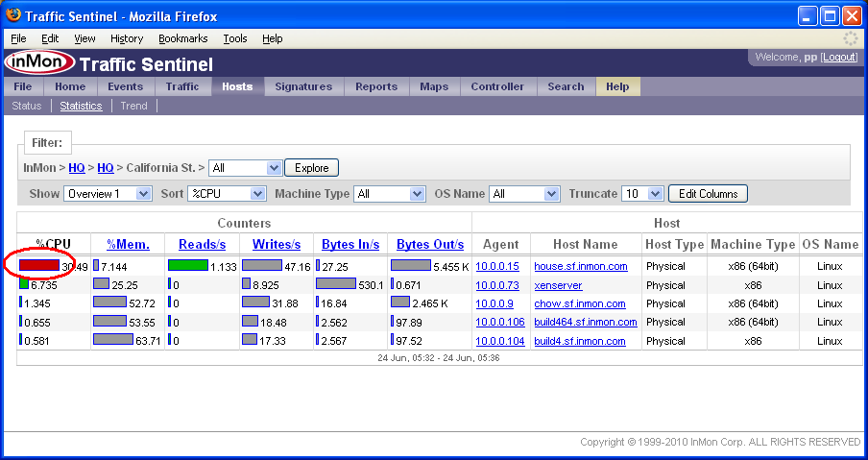Switch to the Traffic Sentinel File tab
Screen dimensions: 868x460
pos(23,86)
